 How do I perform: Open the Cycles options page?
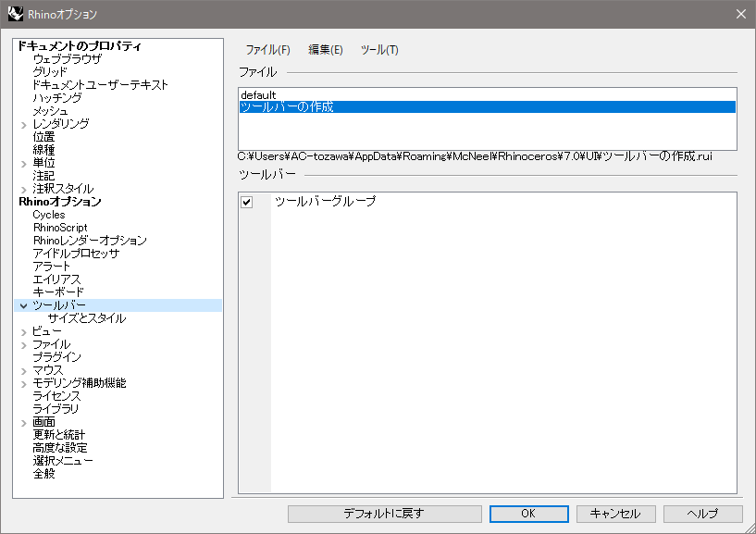[49, 215]
